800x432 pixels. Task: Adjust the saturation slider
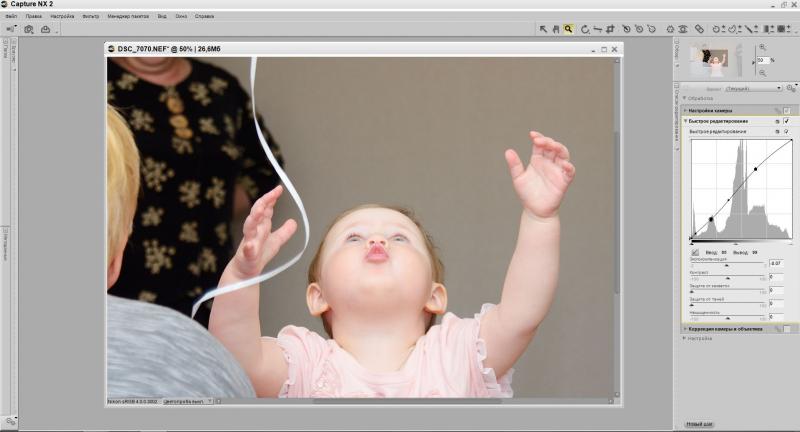727,318
